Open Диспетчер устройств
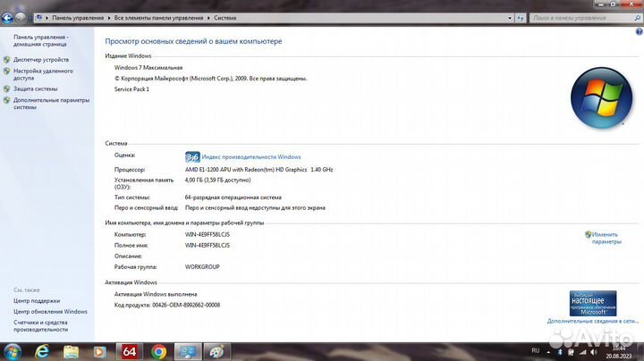The image size is (644, 361). [41, 60]
